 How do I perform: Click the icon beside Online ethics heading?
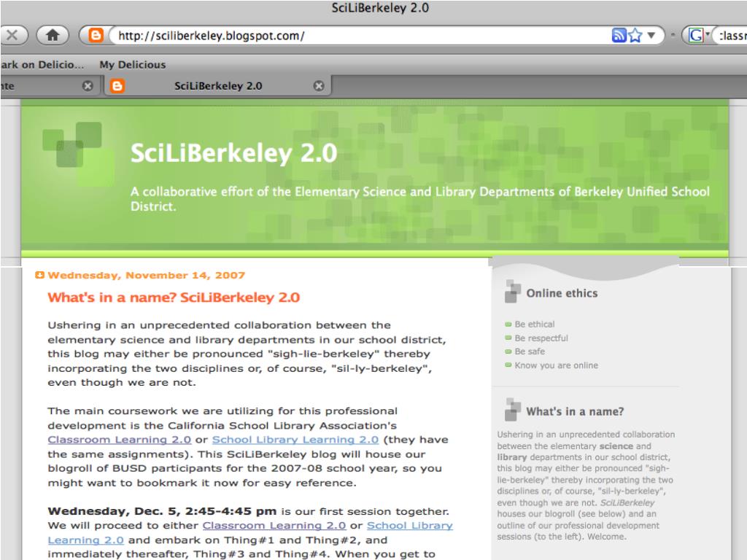512,291
